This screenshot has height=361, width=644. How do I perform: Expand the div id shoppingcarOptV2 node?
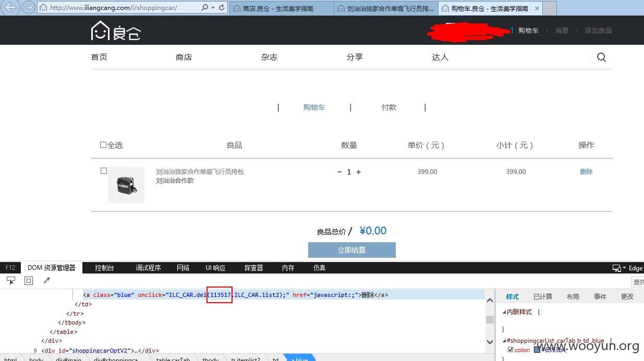point(35,351)
